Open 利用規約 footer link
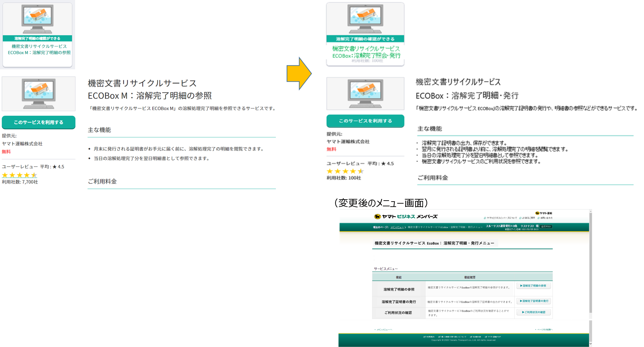The image size is (644, 347). (x=429, y=337)
